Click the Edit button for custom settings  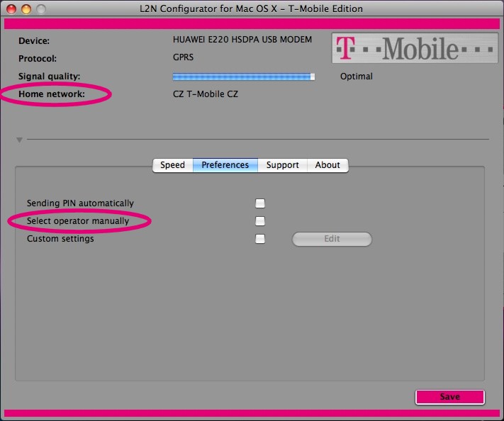pyautogui.click(x=332, y=239)
